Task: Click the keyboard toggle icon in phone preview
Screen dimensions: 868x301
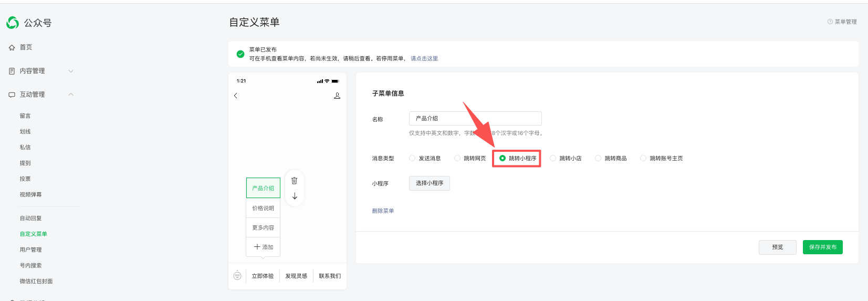Action: tap(237, 276)
